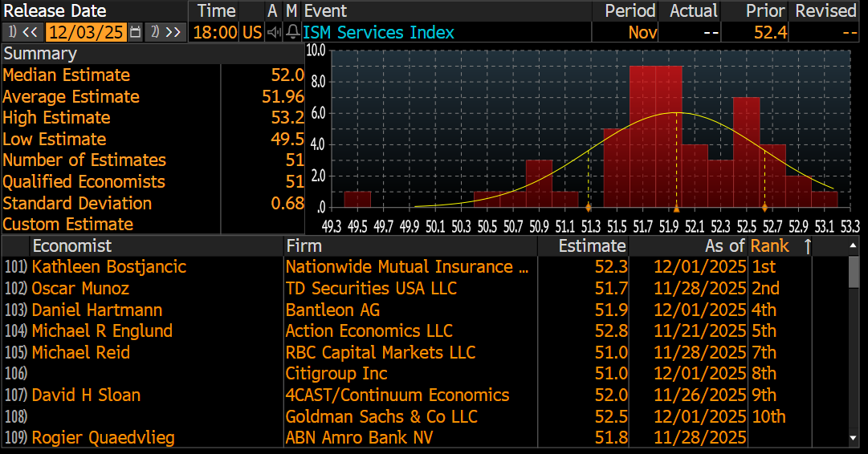Select the Goldman Sachs & Co LLC row

(381, 416)
